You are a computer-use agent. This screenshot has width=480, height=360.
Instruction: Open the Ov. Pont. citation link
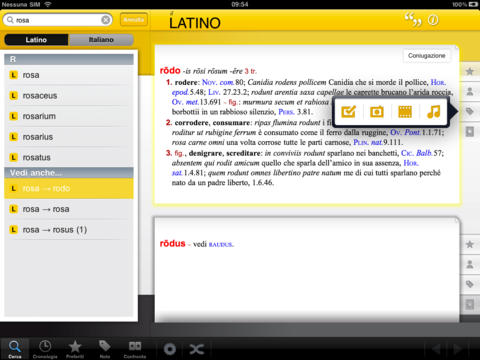[x=405, y=133]
